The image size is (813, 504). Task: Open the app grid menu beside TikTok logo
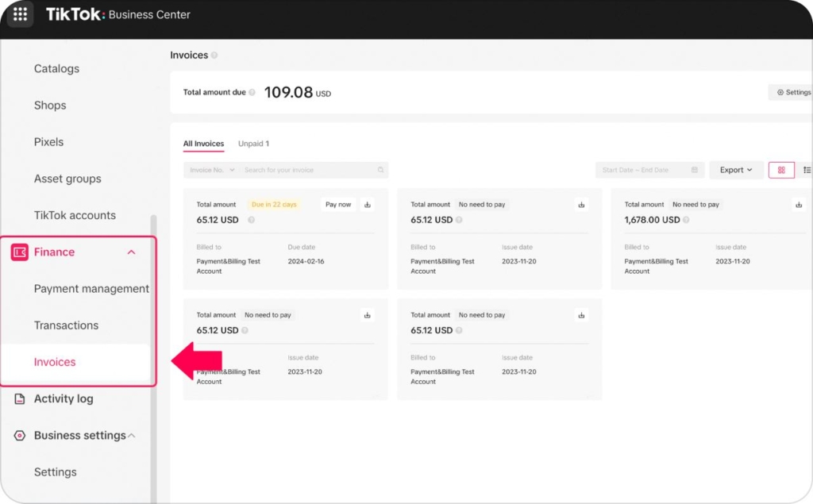[19, 14]
